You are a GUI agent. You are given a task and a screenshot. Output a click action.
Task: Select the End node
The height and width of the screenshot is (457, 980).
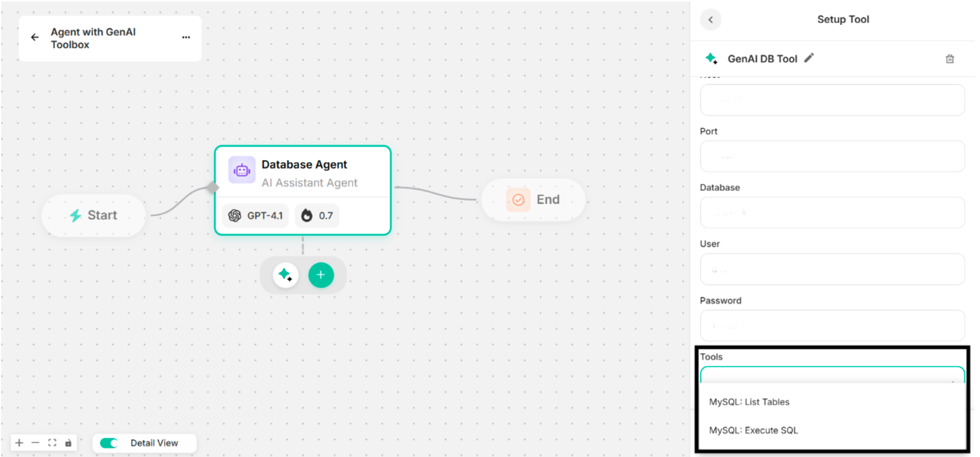click(x=533, y=200)
